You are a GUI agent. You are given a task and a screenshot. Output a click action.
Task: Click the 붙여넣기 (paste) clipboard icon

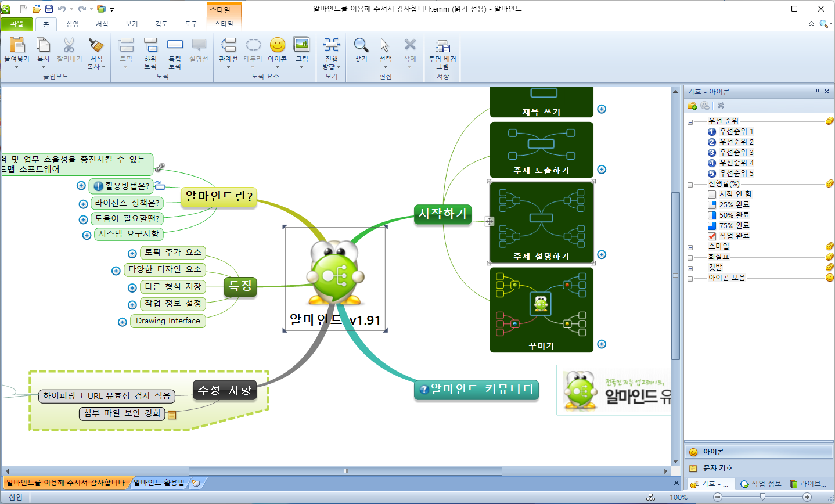[x=17, y=45]
